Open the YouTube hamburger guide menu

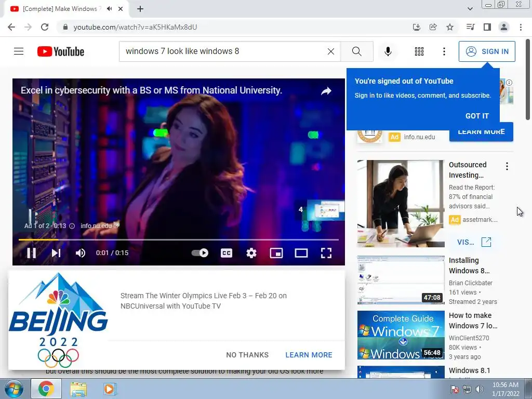coord(19,51)
